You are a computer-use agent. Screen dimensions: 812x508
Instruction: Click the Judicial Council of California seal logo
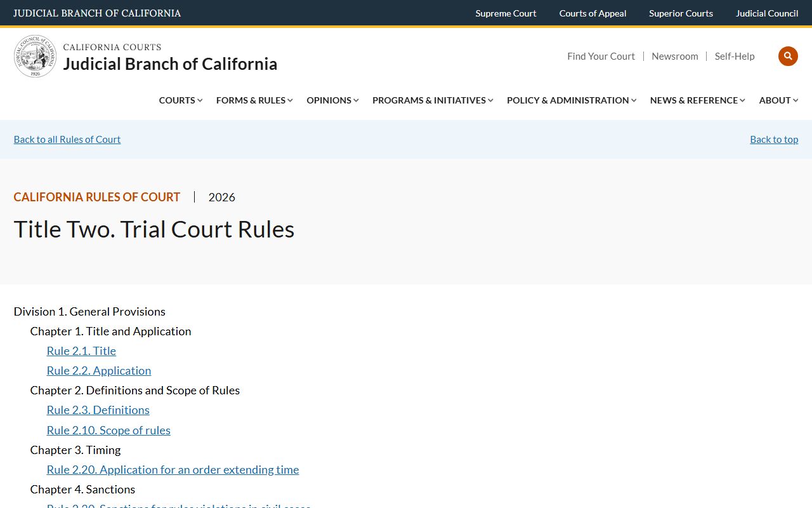coord(36,57)
